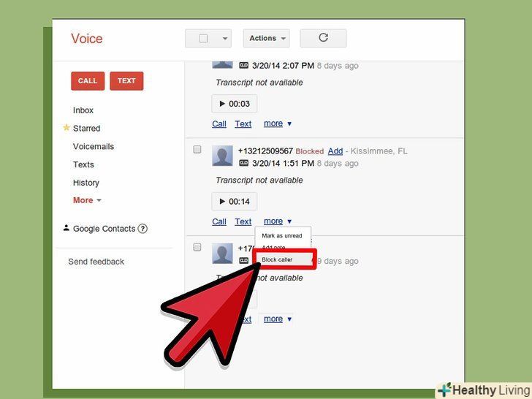Click Text link under 1:51 PM voicemail
The image size is (532, 399).
tap(243, 221)
